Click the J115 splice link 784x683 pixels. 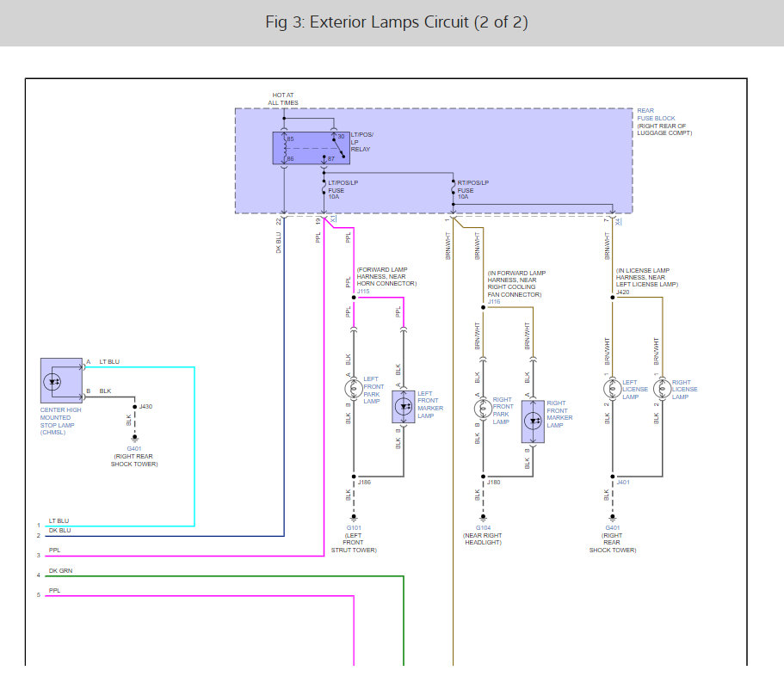363,292
